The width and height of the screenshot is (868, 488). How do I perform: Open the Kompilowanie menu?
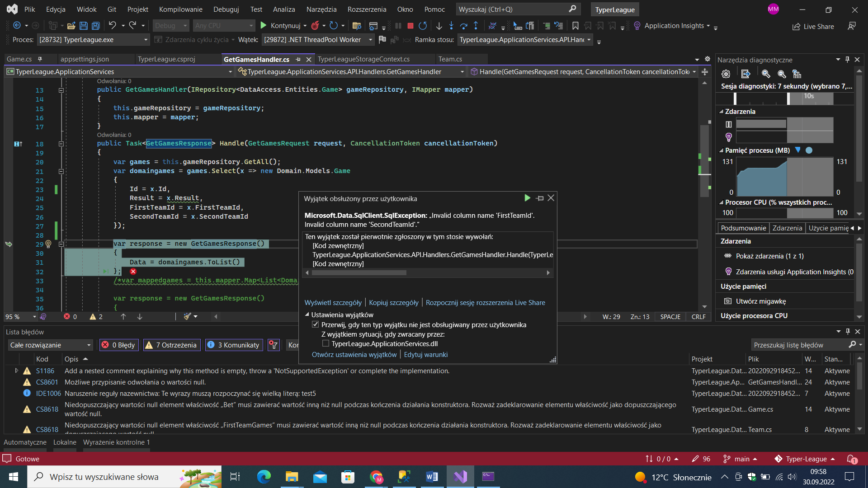(x=181, y=9)
